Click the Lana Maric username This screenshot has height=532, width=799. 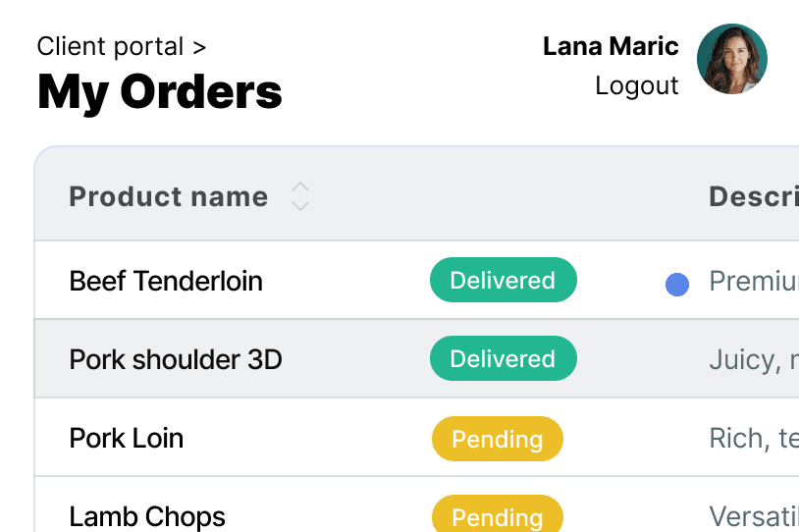tap(611, 46)
